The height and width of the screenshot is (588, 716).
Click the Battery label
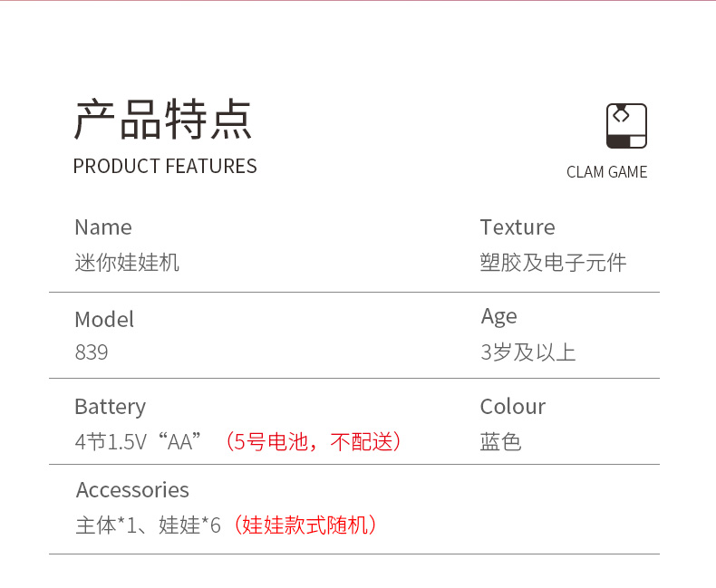click(110, 407)
